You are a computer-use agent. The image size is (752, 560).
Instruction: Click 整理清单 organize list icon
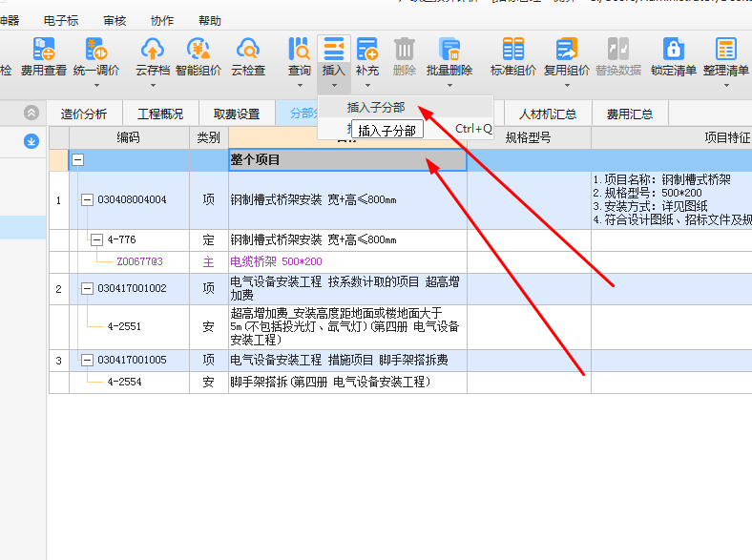[726, 49]
